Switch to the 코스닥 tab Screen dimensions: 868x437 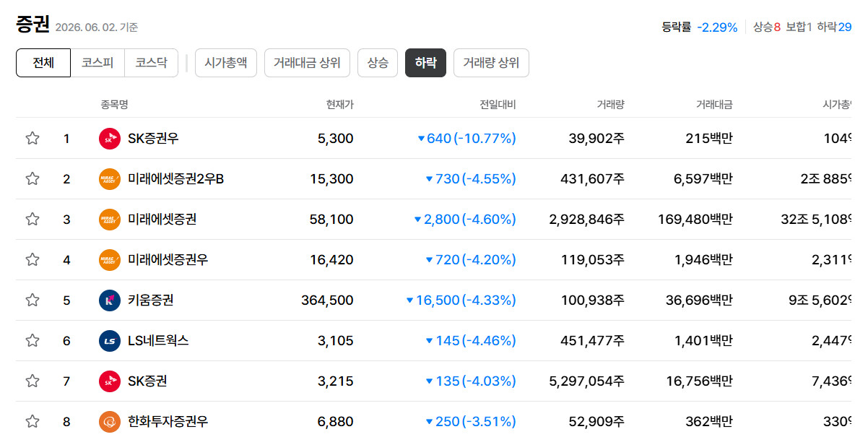coord(151,63)
